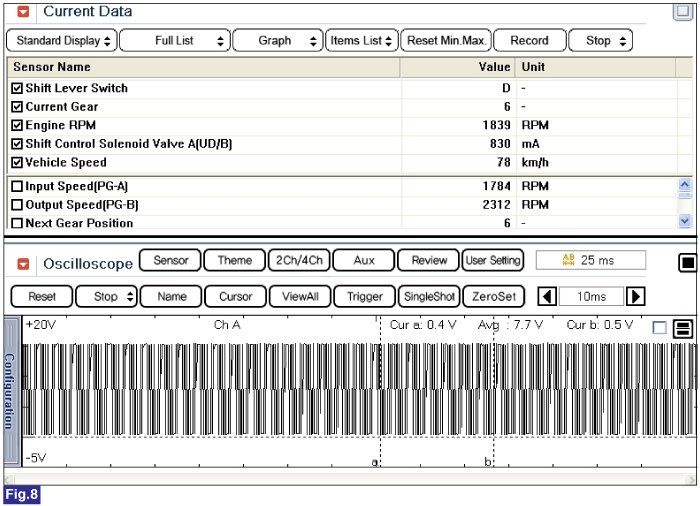Screen dimensions: 700x506
Task: Activate the SingleShot oscilloscope button
Action: (x=429, y=296)
